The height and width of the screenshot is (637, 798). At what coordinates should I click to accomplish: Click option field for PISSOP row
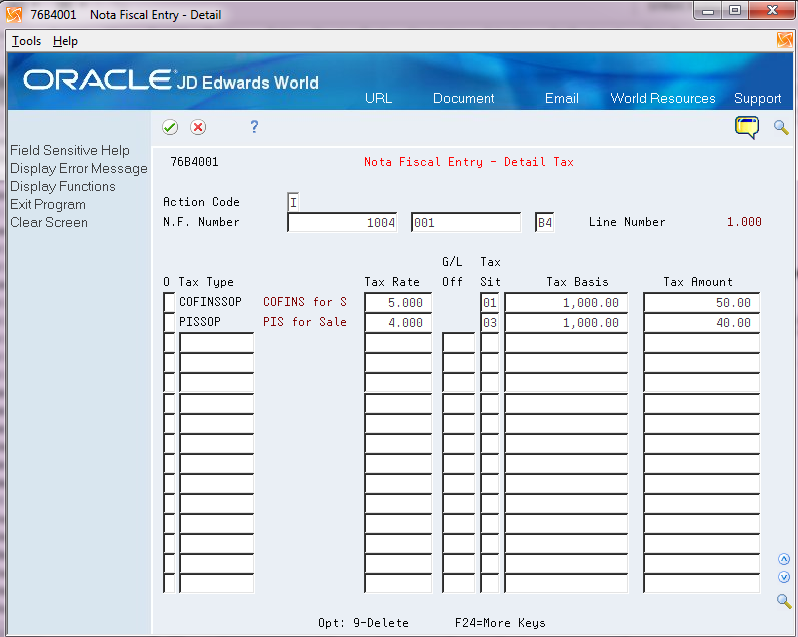[x=169, y=323]
